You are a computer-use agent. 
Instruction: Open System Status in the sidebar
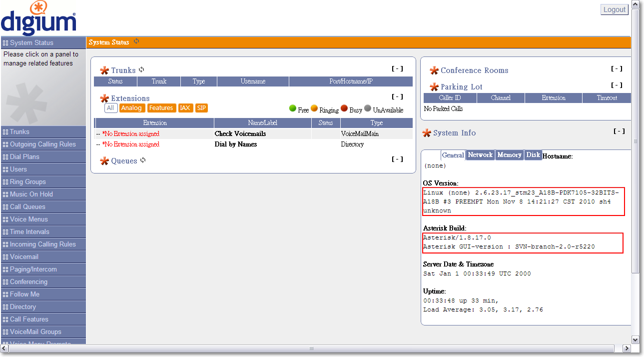(x=43, y=42)
